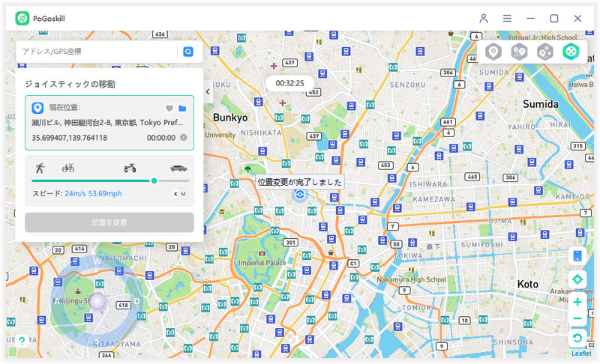This screenshot has width=600, height=364.
Task: Click the joystick center knob
Action: coord(98,301)
